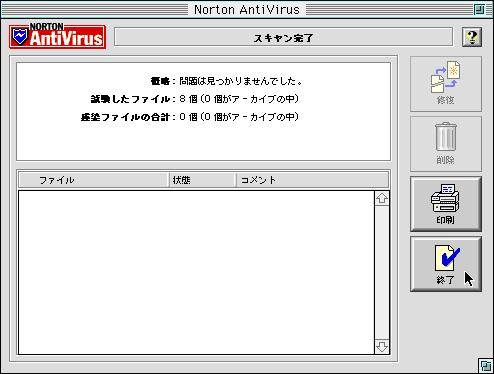Click the scanned files count line '8 個'
The image size is (494, 374).
pyautogui.click(x=195, y=99)
